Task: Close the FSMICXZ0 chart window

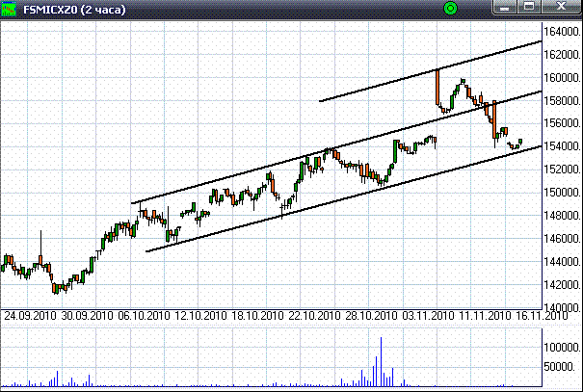Action: pyautogui.click(x=561, y=7)
